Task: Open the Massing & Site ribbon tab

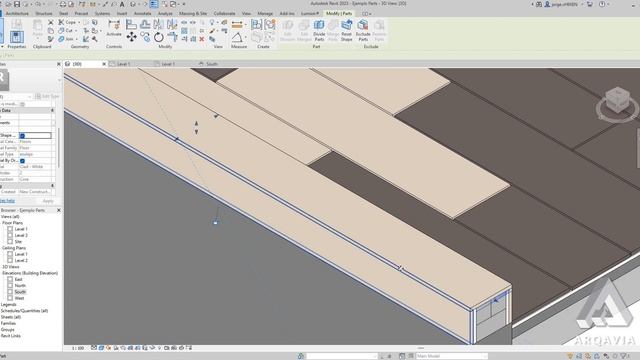Action: [x=193, y=13]
